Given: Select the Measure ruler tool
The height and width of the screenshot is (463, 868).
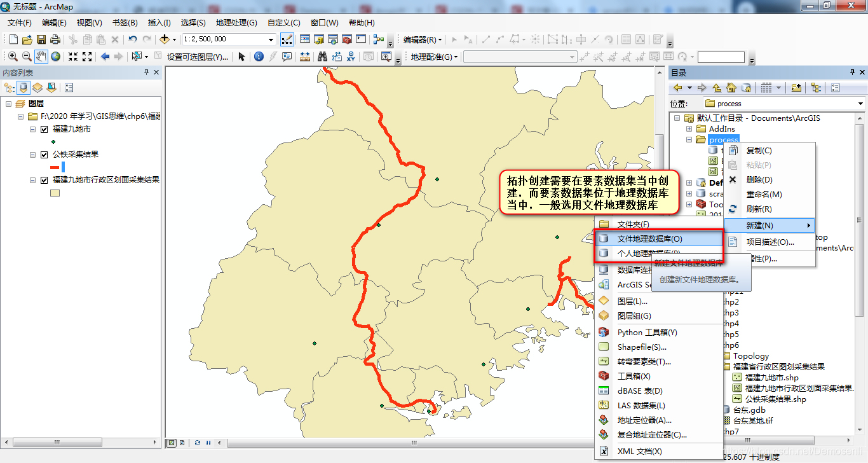Looking at the screenshot, I should [305, 57].
